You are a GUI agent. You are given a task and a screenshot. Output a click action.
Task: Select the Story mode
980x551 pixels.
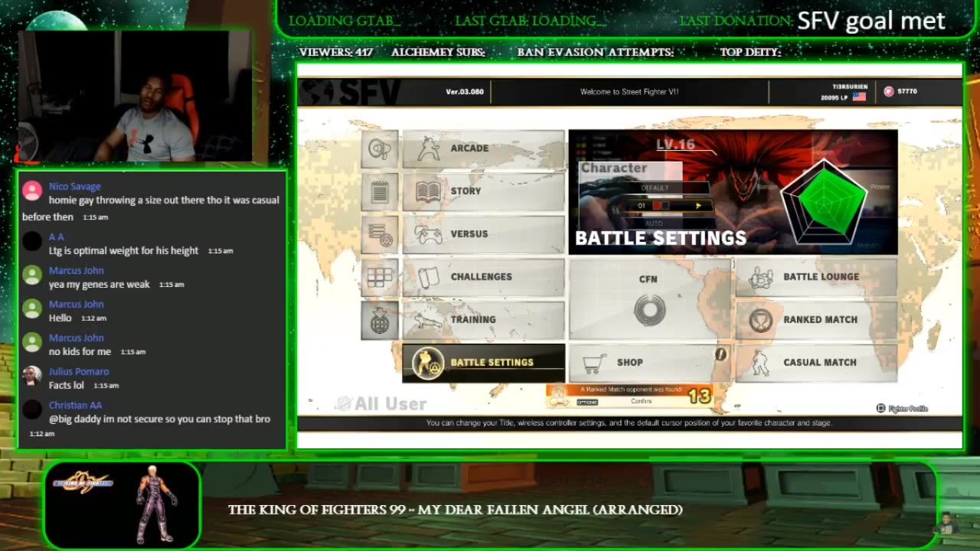click(x=484, y=191)
